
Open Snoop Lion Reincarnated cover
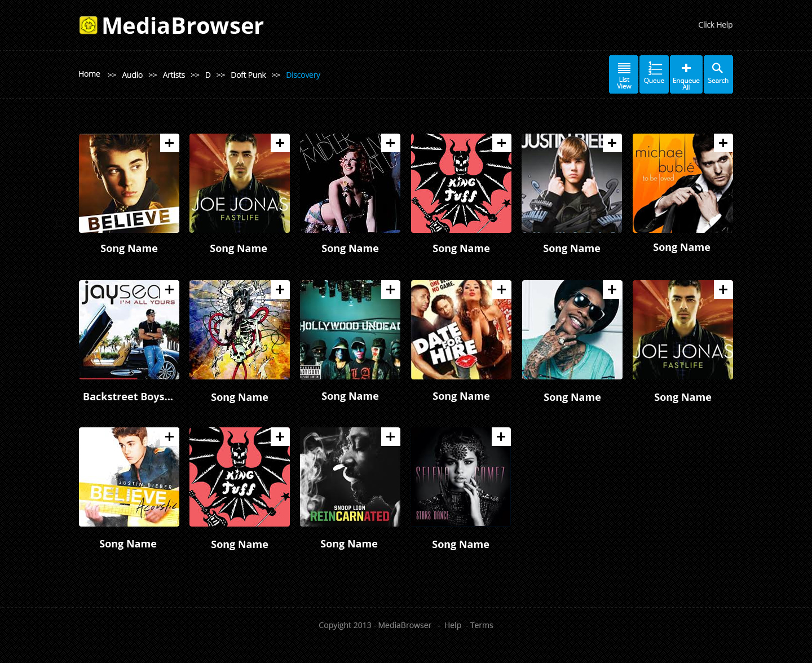coord(350,477)
